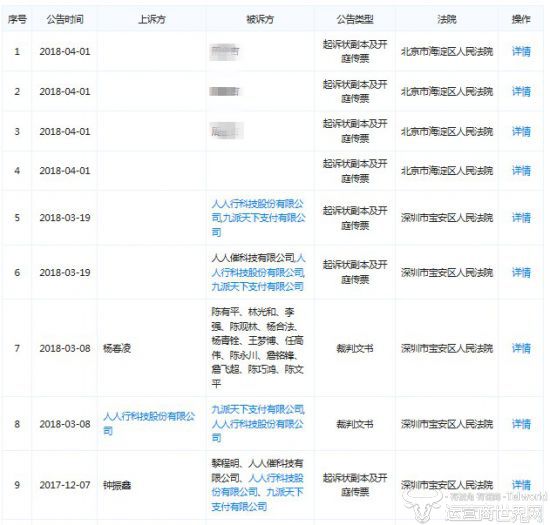
Task: Click 九派天下支付有限公司 defendant link in row 8
Action: (x=258, y=409)
